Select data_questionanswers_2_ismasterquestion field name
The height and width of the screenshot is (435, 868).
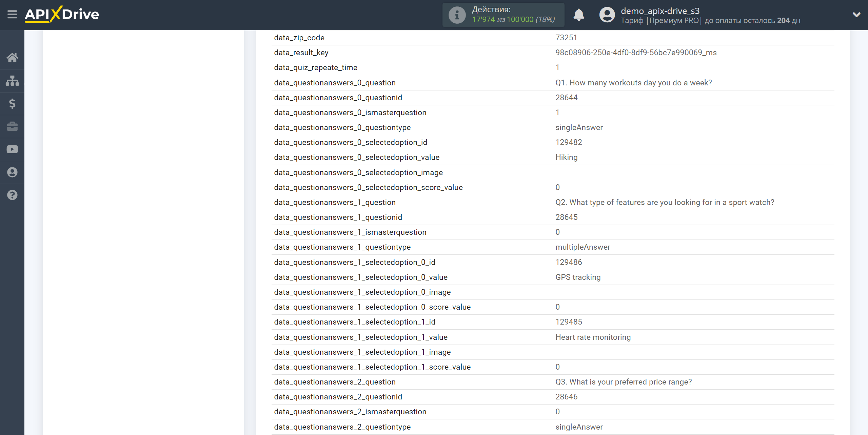point(350,412)
